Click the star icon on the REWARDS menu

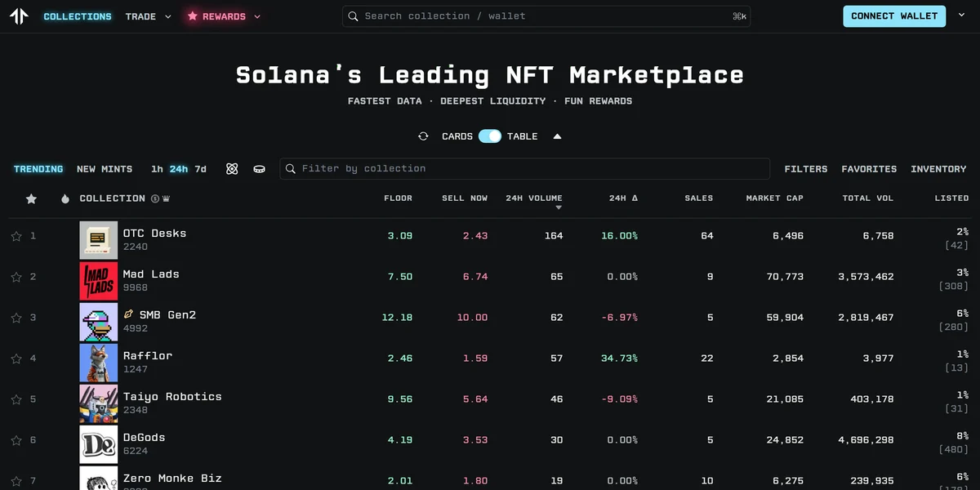(193, 16)
